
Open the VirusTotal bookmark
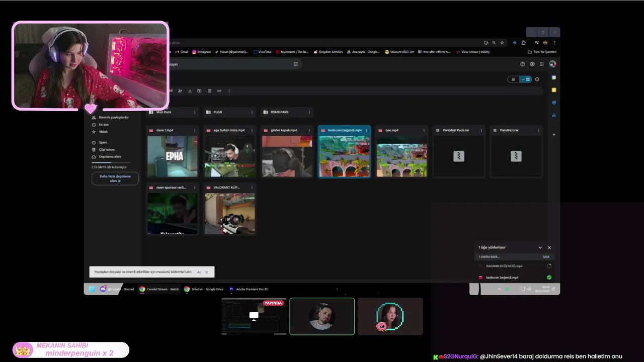tap(262, 52)
